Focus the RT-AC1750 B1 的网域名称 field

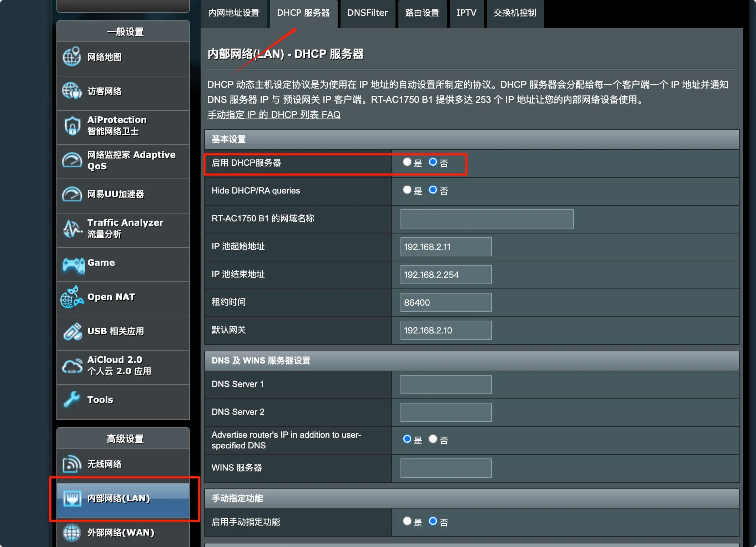tap(487, 219)
